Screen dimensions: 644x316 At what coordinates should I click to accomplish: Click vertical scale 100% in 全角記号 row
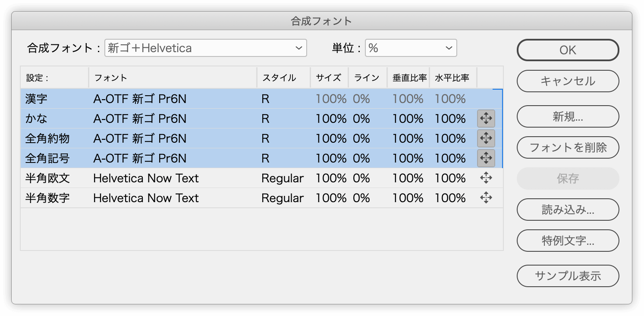408,158
